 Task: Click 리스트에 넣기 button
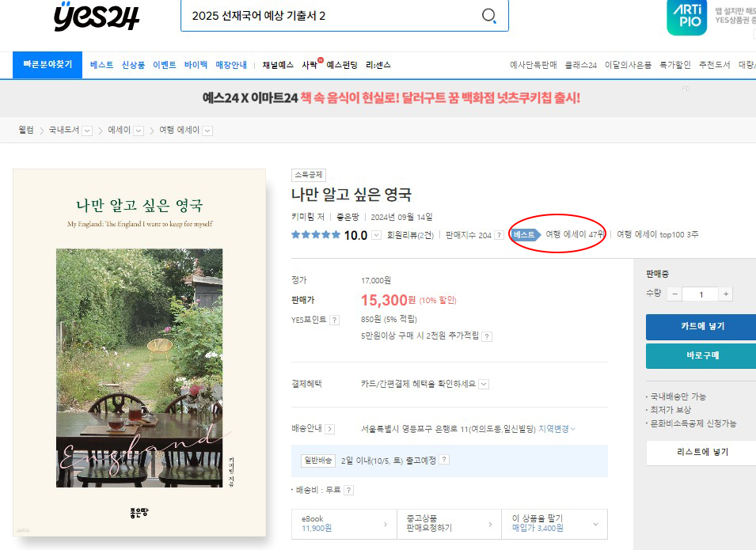tap(702, 452)
